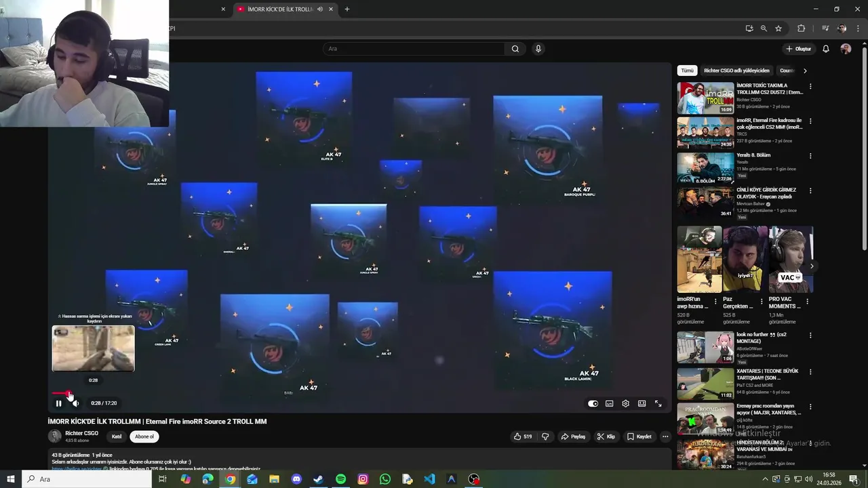Save the video with Kaydet
The image size is (868, 488).
tap(639, 436)
